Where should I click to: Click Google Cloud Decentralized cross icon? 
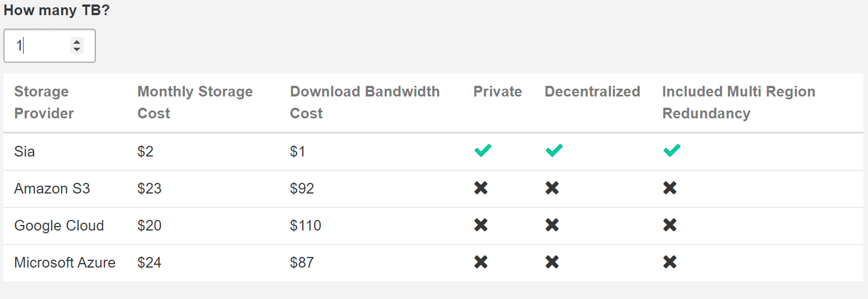coord(552,225)
